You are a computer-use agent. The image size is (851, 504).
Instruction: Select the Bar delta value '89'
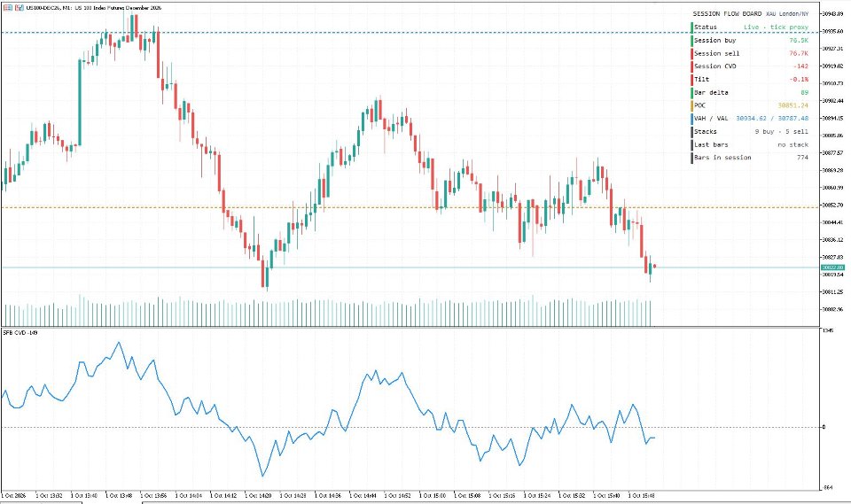click(x=804, y=92)
